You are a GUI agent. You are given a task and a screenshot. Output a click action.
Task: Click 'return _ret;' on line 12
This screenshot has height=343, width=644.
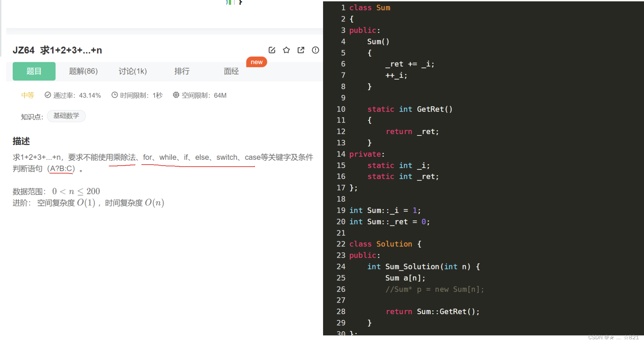412,131
